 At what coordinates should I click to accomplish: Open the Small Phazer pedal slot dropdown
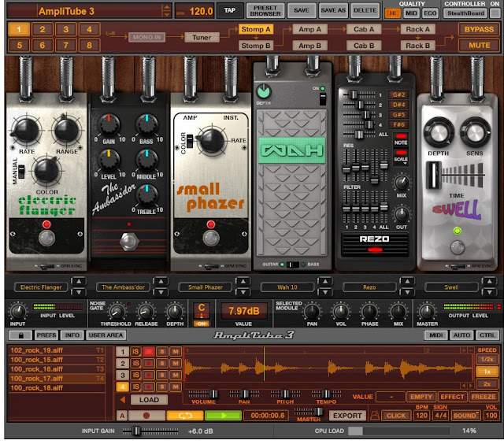coord(206,287)
